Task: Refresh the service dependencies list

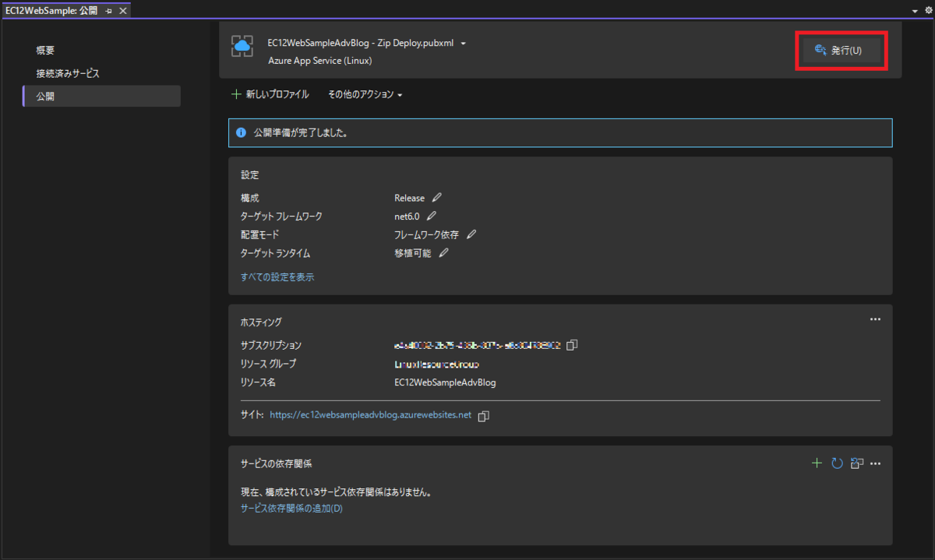Action: [837, 463]
